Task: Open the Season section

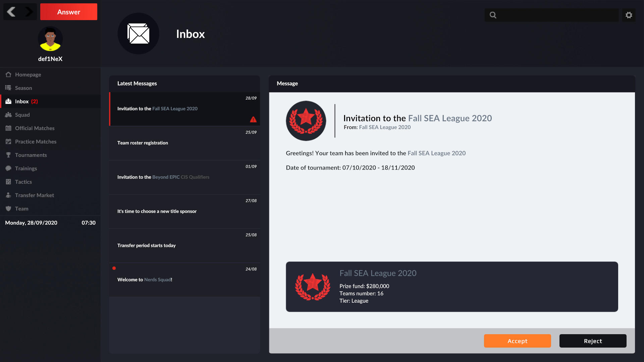Action: 8,88
